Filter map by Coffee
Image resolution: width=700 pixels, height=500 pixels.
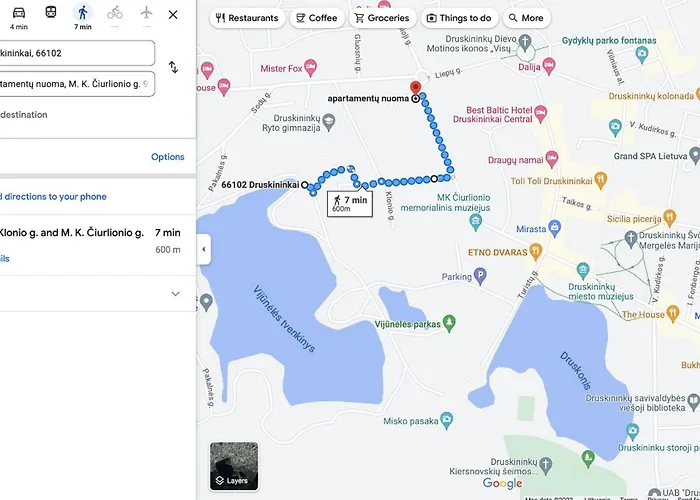click(x=317, y=18)
